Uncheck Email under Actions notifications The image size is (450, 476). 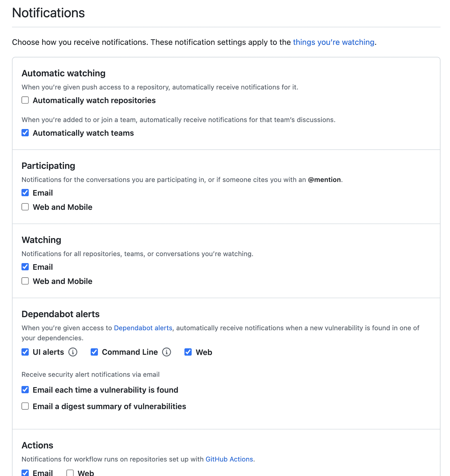click(x=25, y=473)
